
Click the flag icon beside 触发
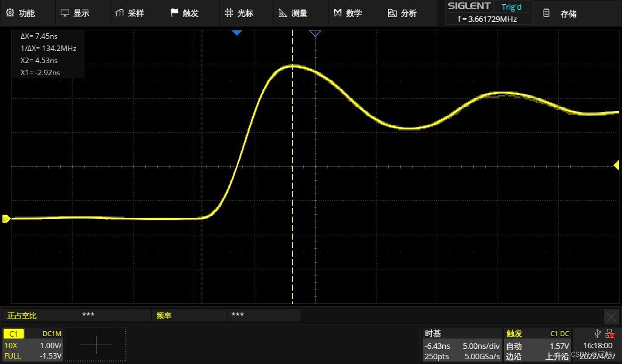(x=174, y=13)
